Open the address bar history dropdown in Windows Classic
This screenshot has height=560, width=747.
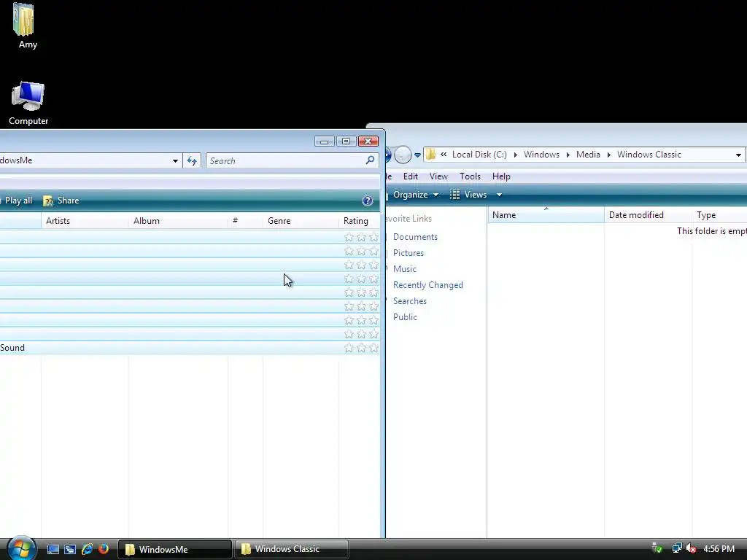click(x=738, y=155)
